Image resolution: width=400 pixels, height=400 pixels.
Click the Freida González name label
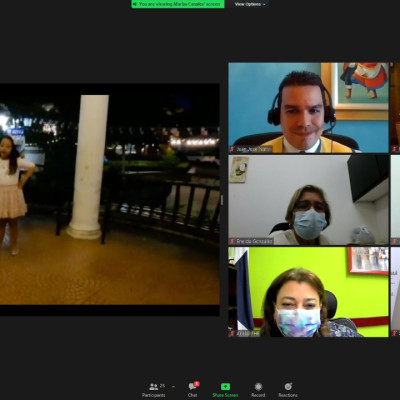tap(255, 241)
